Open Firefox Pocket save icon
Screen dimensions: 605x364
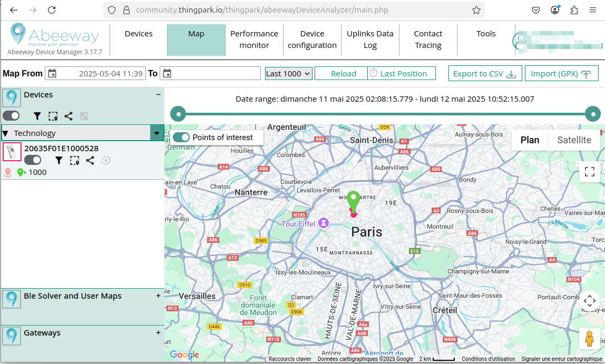coord(536,10)
